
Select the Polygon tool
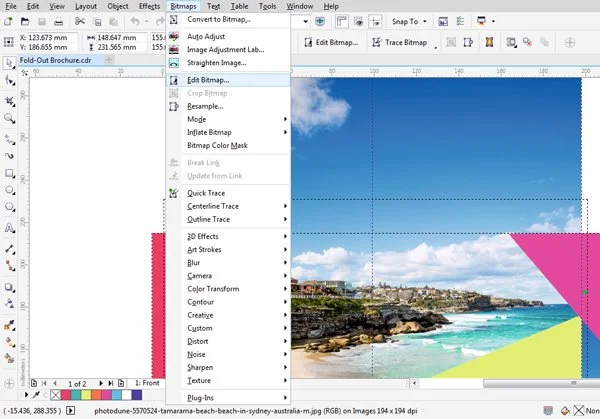(x=9, y=207)
